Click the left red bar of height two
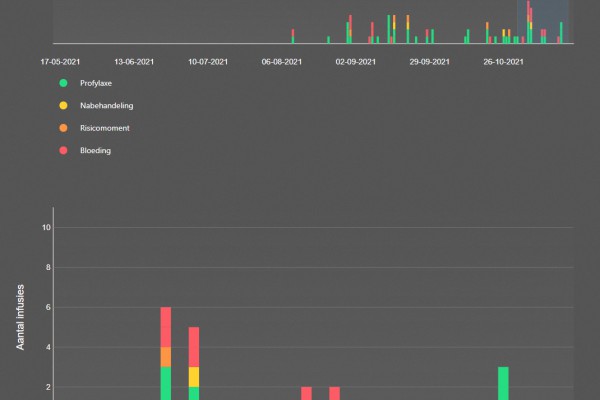This screenshot has width=600, height=400. tap(306, 393)
